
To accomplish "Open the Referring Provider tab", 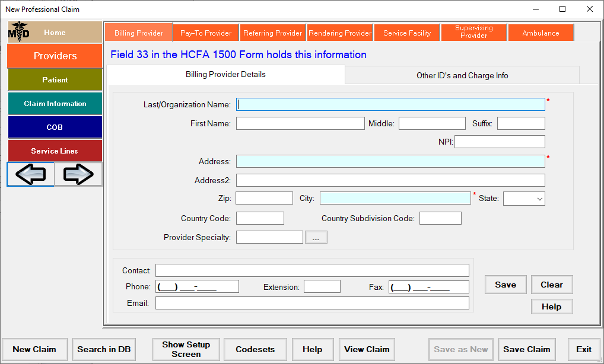I will click(273, 33).
